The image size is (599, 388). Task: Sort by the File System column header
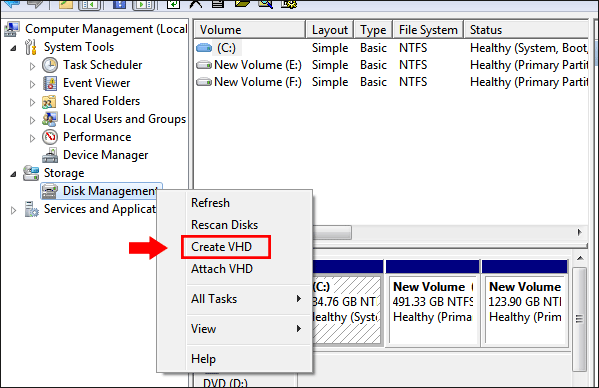[x=428, y=30]
